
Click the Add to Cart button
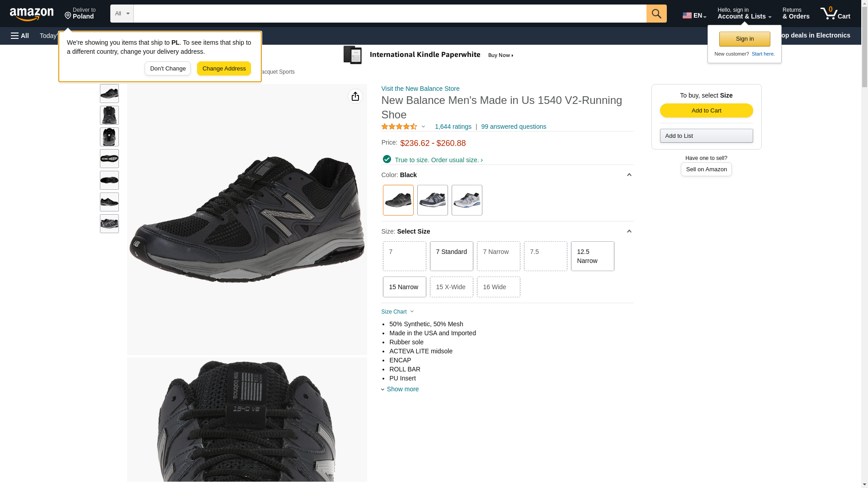click(x=706, y=111)
